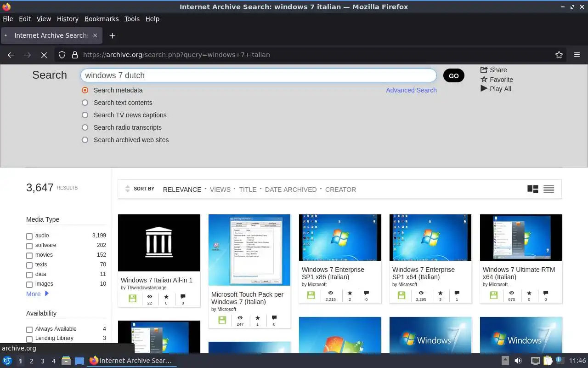The image size is (588, 368).
Task: Check the software media type filter
Action: [29, 246]
